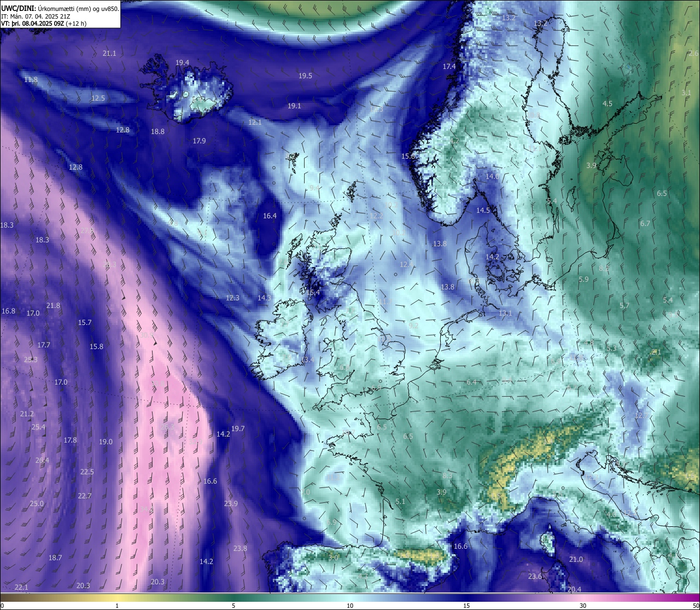Click the map value 21.2
The image size is (700, 610).
click(27, 415)
